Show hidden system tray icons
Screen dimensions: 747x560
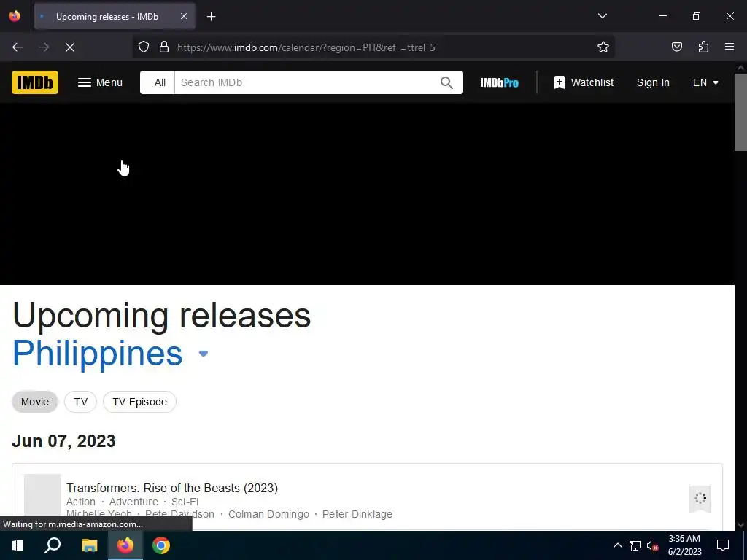click(x=617, y=545)
